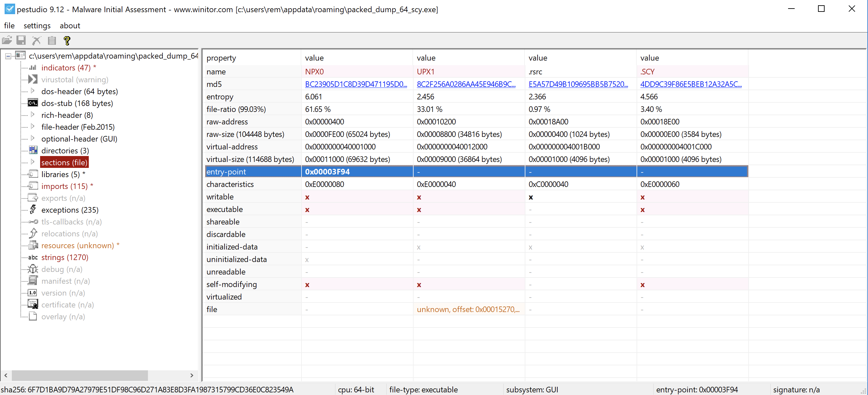Select the libraries tree icon

(x=33, y=174)
